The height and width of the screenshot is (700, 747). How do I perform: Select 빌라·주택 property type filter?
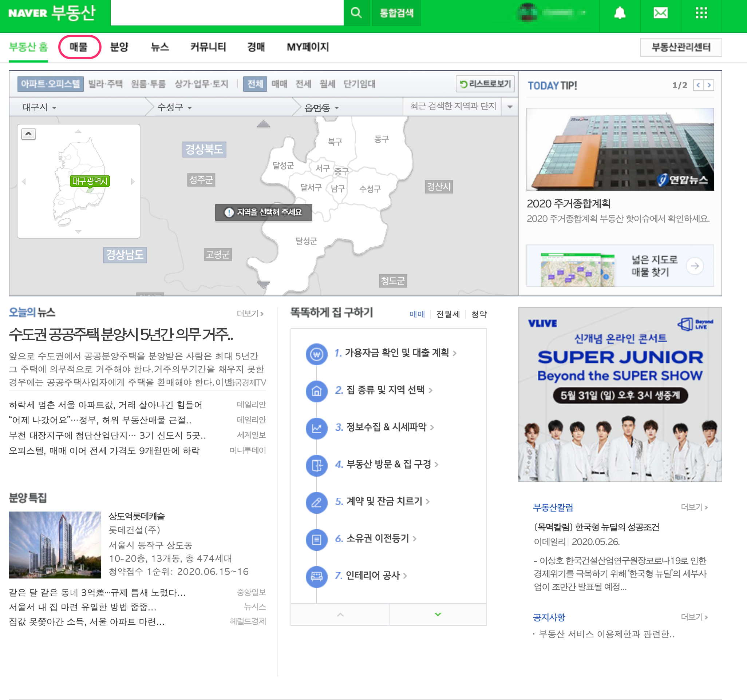coord(105,84)
